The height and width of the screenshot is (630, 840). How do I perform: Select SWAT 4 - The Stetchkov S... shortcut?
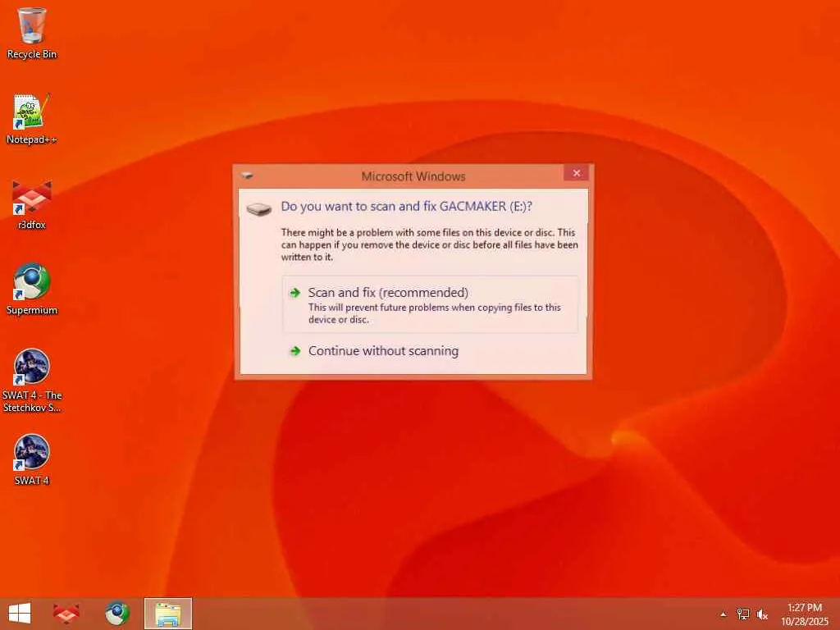tap(32, 381)
